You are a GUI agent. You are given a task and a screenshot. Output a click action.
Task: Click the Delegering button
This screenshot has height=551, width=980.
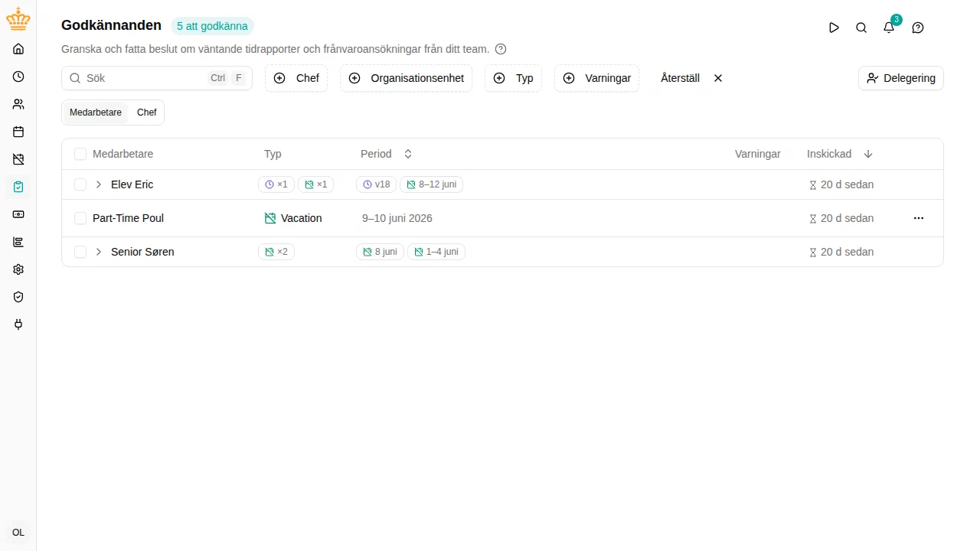[901, 78]
